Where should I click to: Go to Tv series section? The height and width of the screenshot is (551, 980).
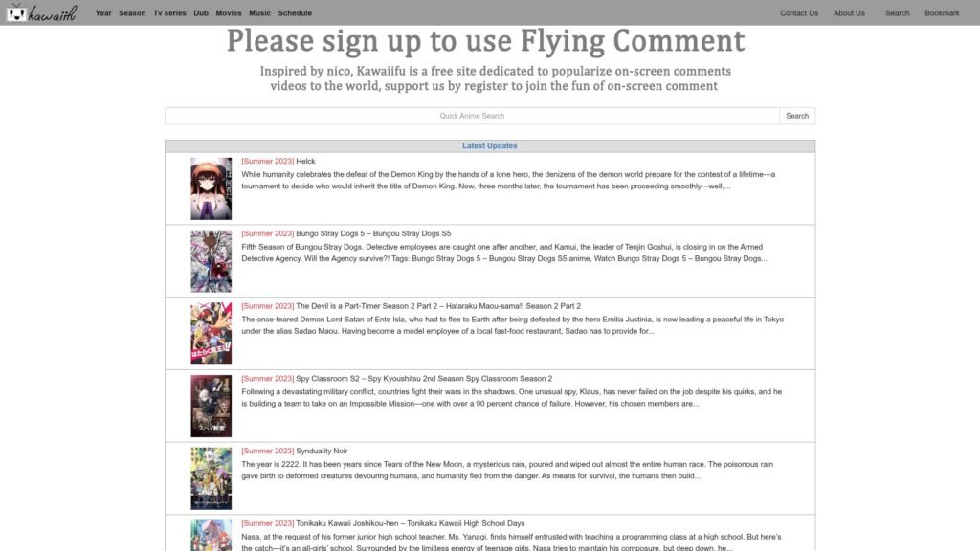[169, 13]
